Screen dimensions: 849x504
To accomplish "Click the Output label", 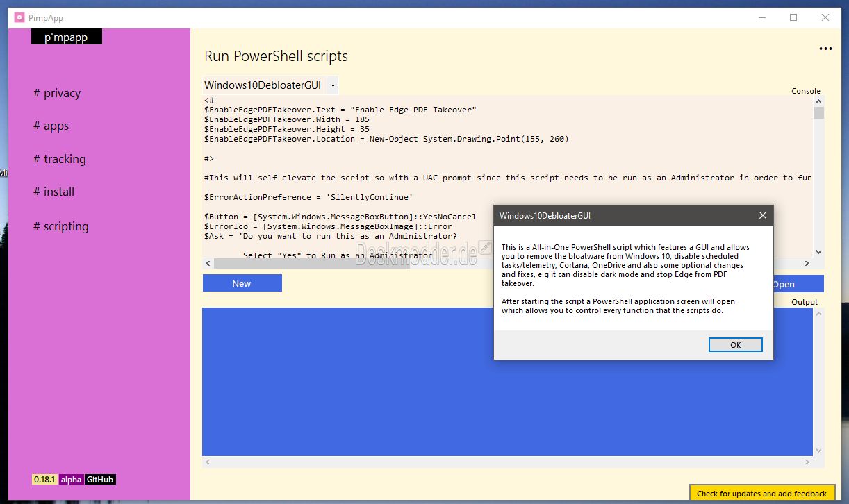I will tap(805, 302).
